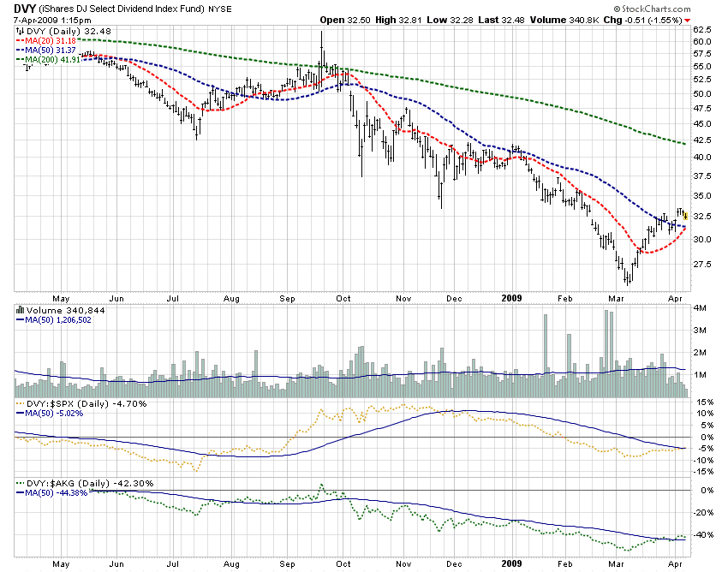Click the iShares DJ Select Dividend Index Fund name
The image size is (728, 572).
tap(122, 9)
